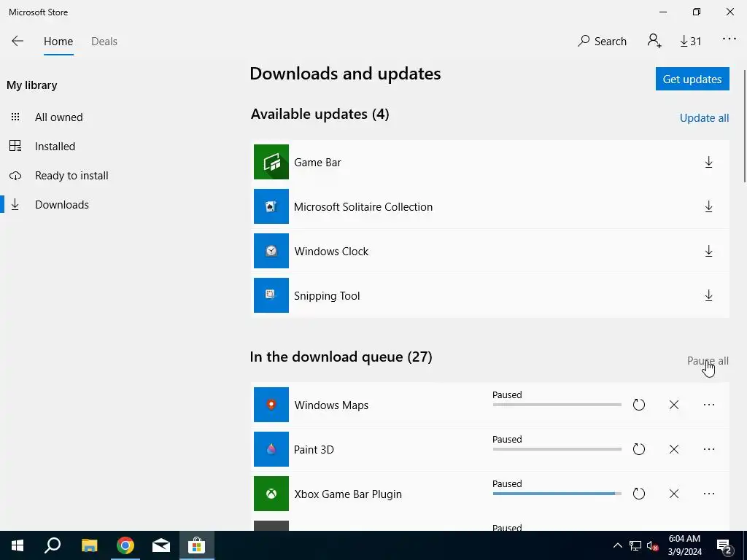Select All owned in My library
747x560 pixels.
click(58, 117)
